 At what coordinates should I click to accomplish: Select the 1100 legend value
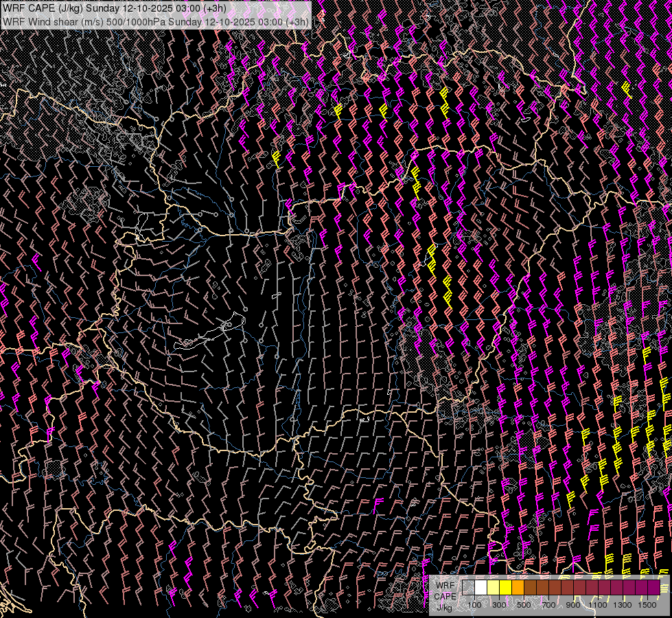pos(598,605)
